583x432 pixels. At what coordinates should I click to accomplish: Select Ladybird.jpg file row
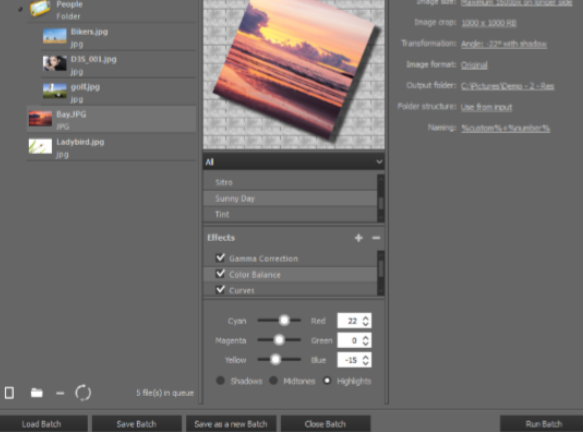tap(111, 147)
